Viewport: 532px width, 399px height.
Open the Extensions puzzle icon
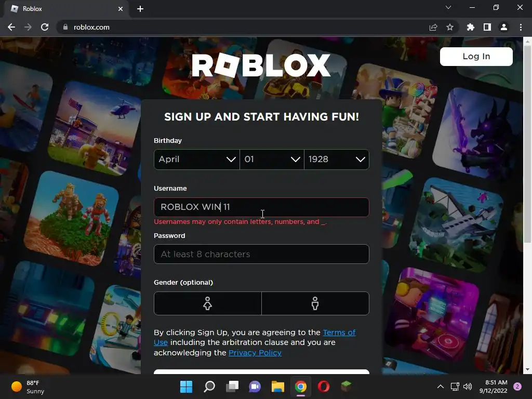click(x=470, y=27)
